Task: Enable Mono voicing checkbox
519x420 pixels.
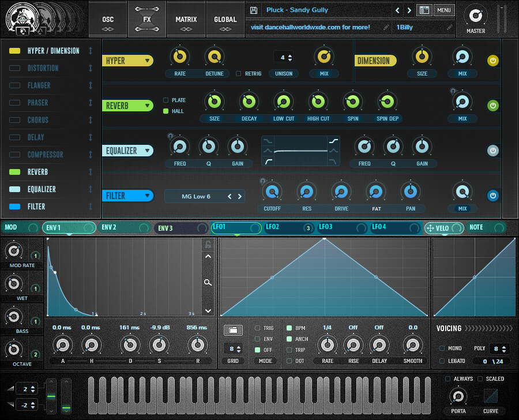Action: (442, 348)
